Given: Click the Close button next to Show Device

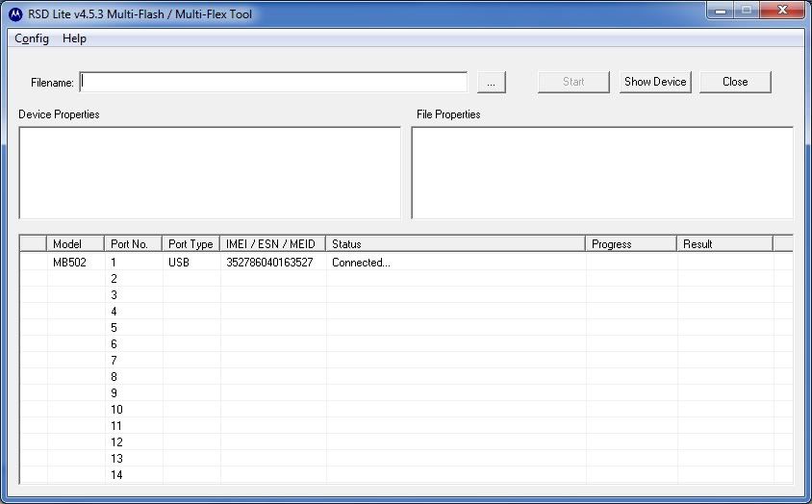Looking at the screenshot, I should pos(735,82).
